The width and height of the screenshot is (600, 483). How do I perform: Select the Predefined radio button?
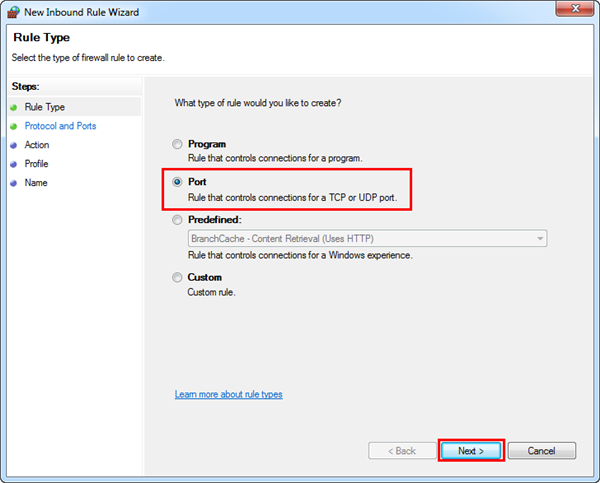pos(178,219)
